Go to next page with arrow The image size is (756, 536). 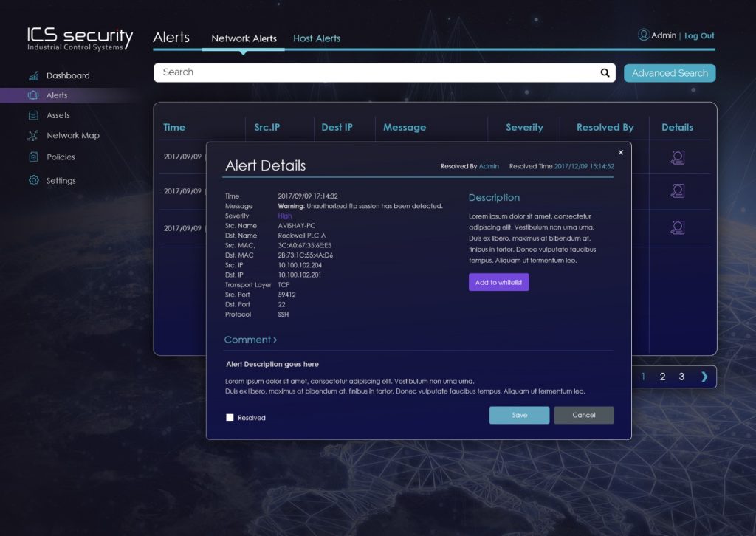click(704, 377)
